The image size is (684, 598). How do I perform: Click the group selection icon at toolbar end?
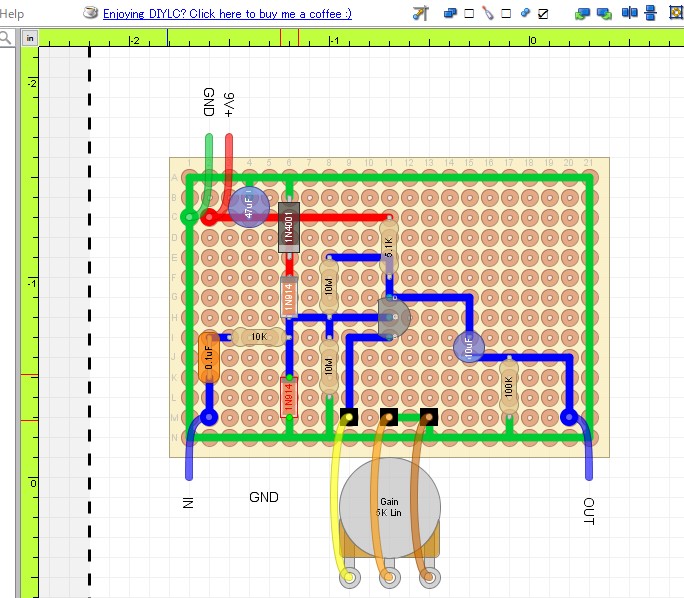coord(676,13)
